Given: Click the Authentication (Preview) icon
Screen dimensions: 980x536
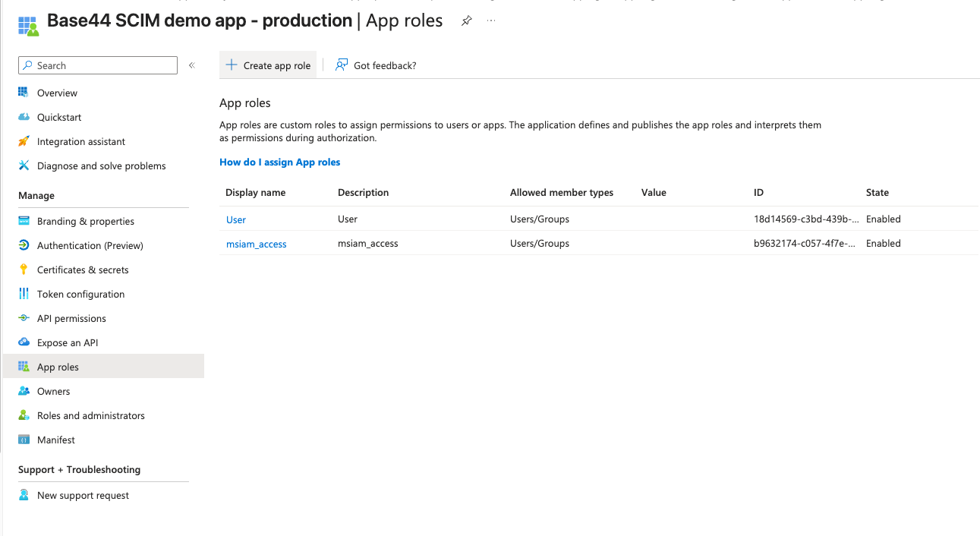Looking at the screenshot, I should [24, 245].
